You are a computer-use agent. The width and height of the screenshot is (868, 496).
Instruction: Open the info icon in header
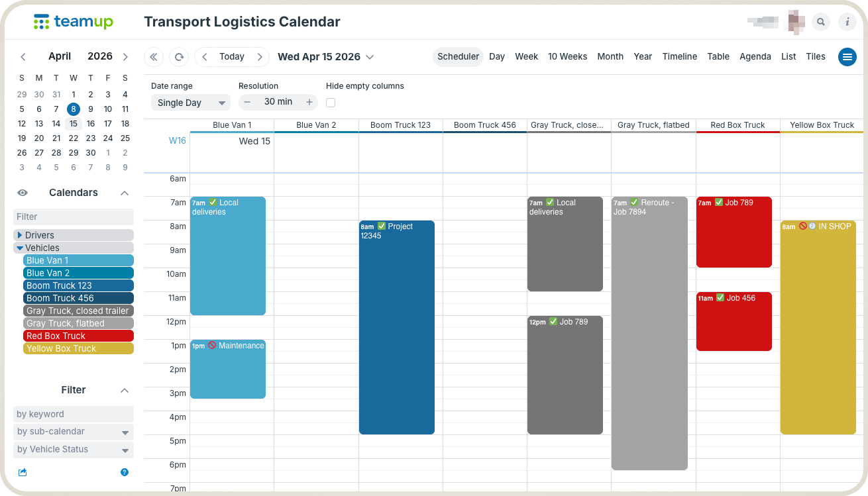(847, 22)
